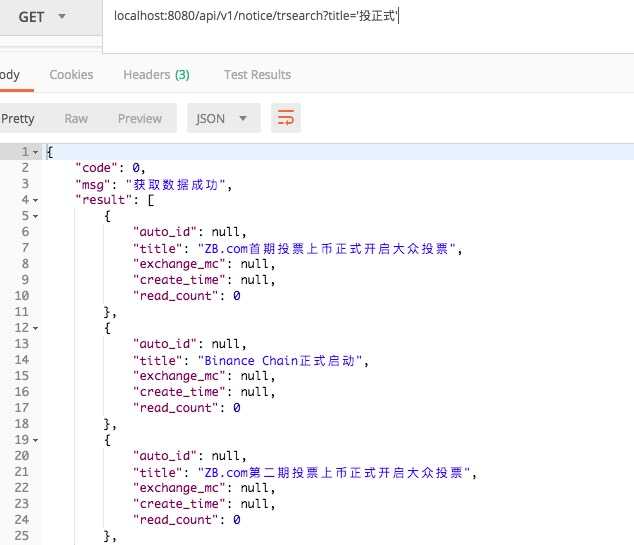Click "auto_id": null on line 13
Screen dimensions: 634x545
point(190,344)
